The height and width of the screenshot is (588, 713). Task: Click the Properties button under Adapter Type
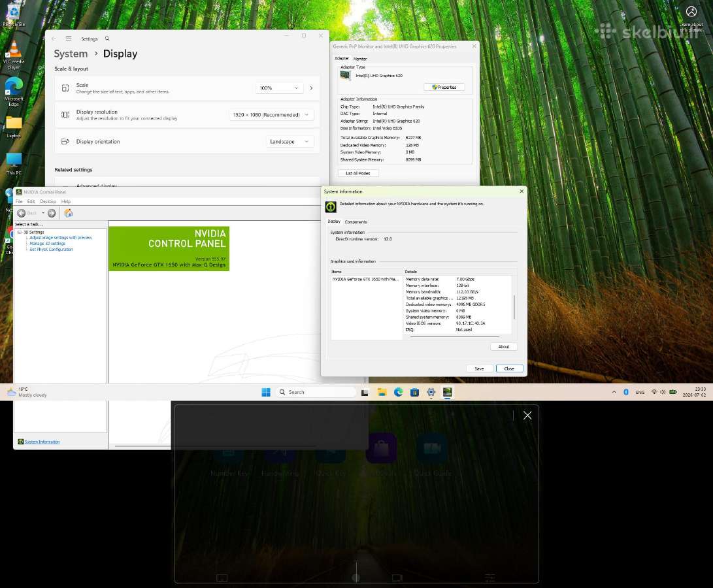click(444, 87)
